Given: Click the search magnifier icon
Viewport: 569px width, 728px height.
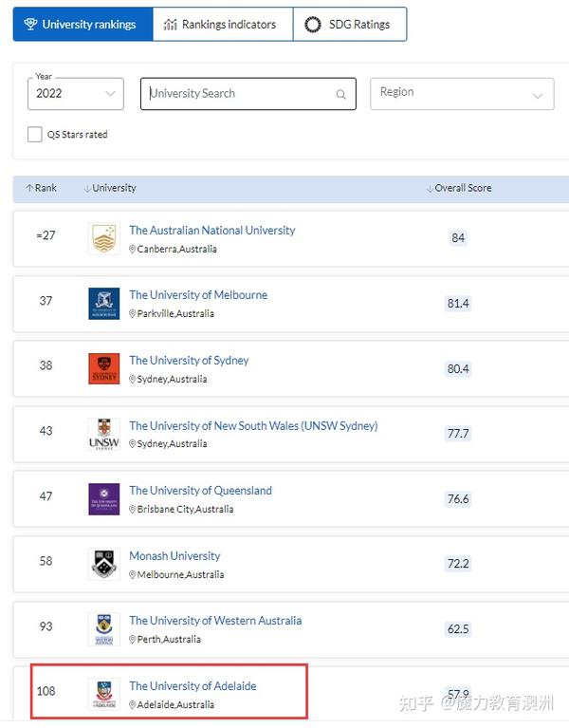Looking at the screenshot, I should tap(340, 94).
